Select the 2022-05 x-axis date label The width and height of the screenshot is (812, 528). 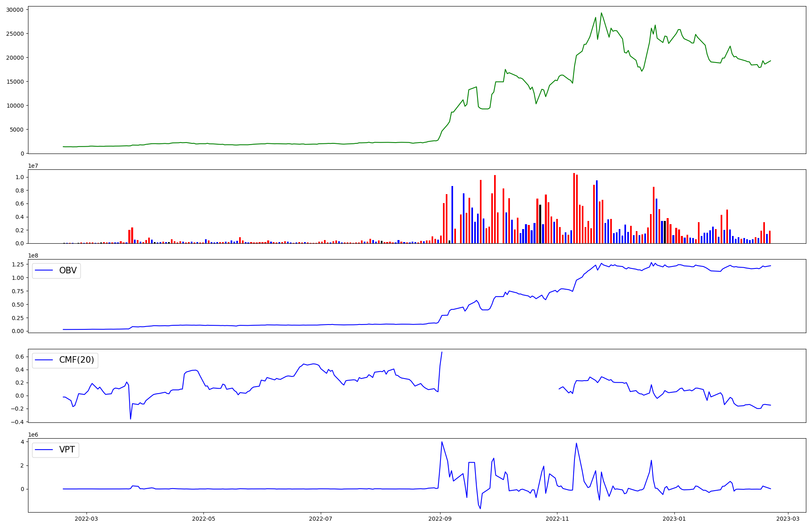click(x=203, y=519)
